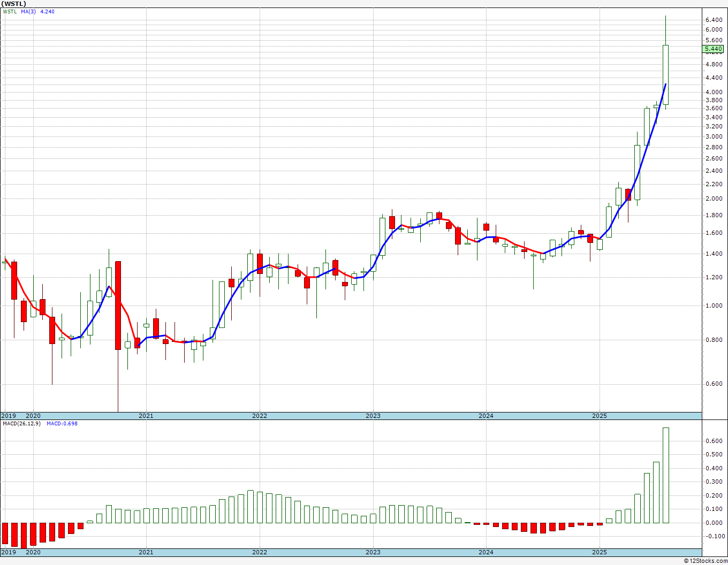Select the 2.200 price axis label
This screenshot has width=728, height=565.
coord(714,185)
